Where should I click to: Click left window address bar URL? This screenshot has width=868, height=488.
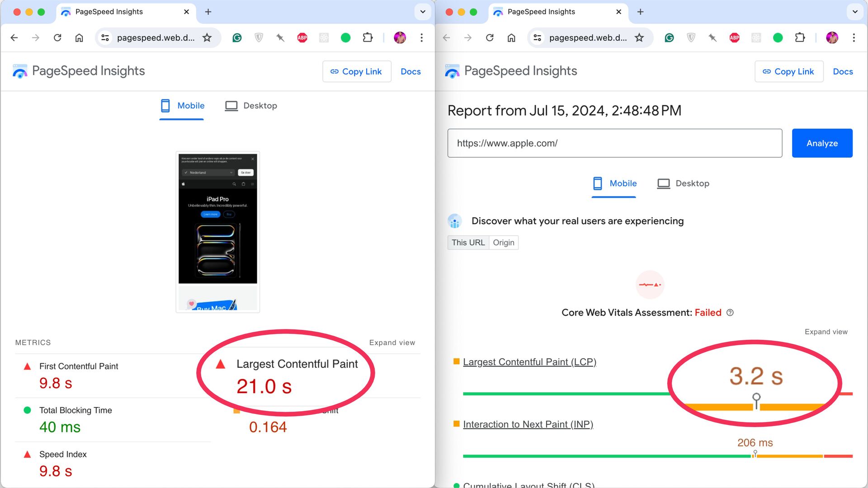click(x=156, y=38)
